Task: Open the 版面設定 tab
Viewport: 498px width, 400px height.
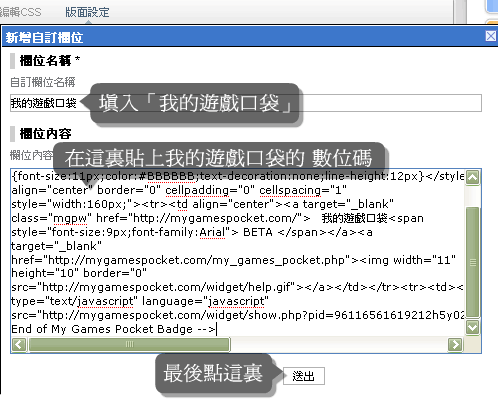Action: pyautogui.click(x=87, y=12)
